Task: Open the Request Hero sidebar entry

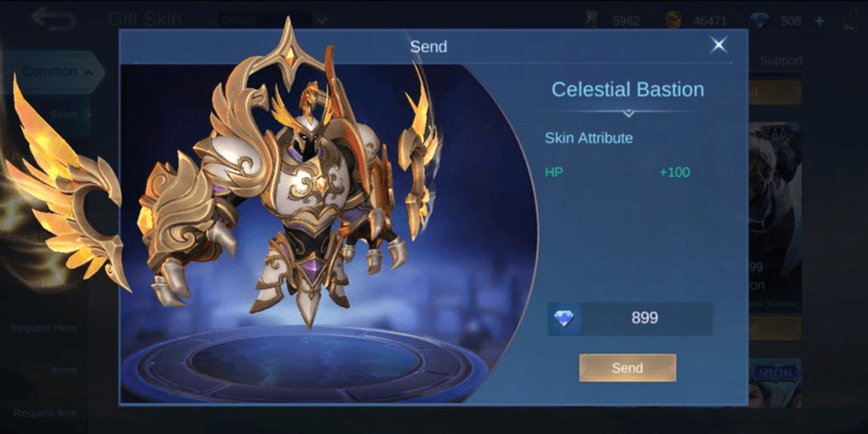Action: click(x=43, y=328)
